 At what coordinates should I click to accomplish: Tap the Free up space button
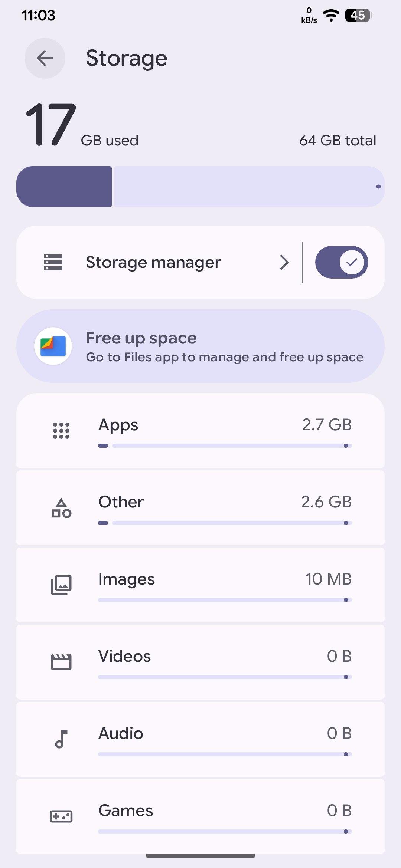[141, 338]
